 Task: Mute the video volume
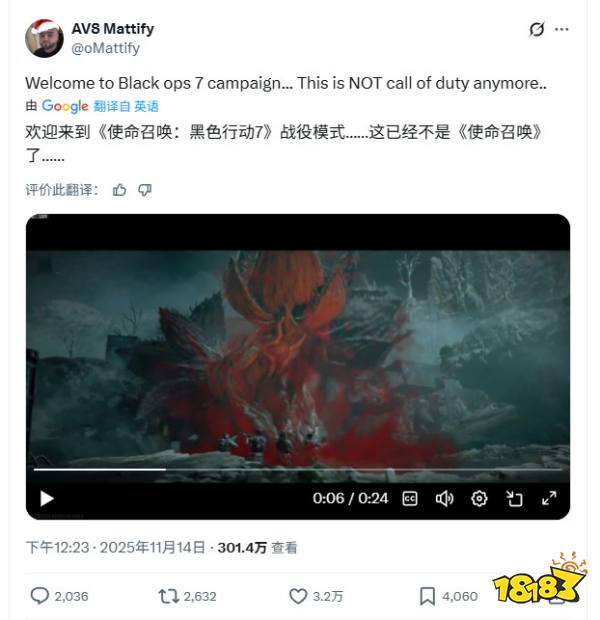pos(444,499)
